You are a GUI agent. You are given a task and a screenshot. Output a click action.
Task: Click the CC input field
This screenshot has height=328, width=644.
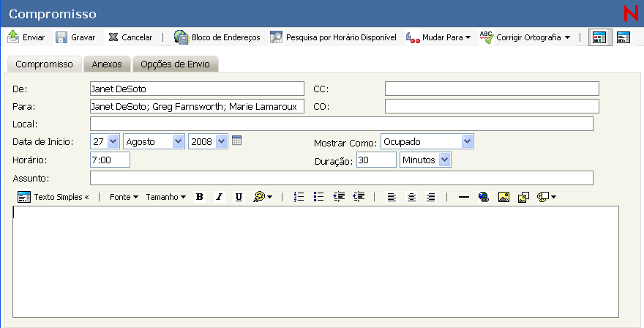tap(492, 89)
